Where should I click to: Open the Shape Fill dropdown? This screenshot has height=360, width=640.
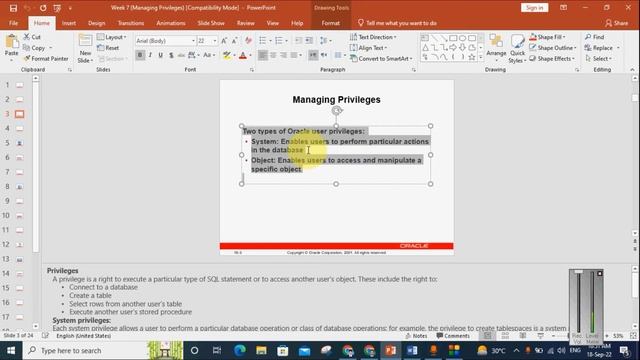(x=547, y=37)
